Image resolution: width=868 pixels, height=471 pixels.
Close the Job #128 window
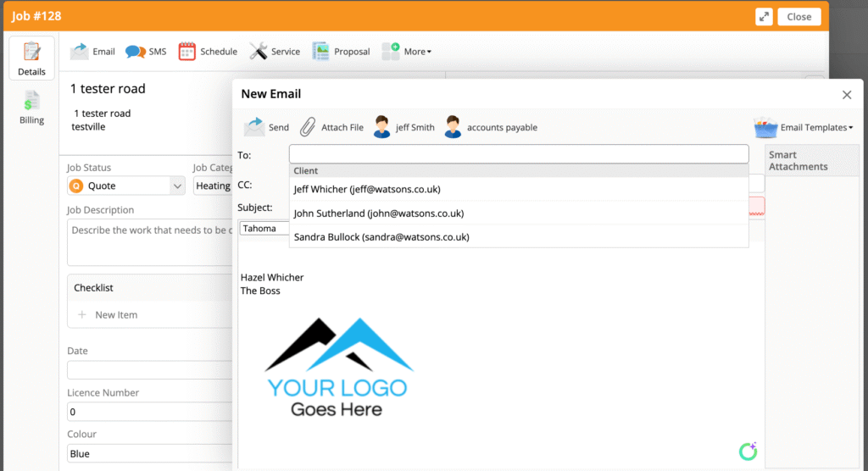tap(798, 17)
